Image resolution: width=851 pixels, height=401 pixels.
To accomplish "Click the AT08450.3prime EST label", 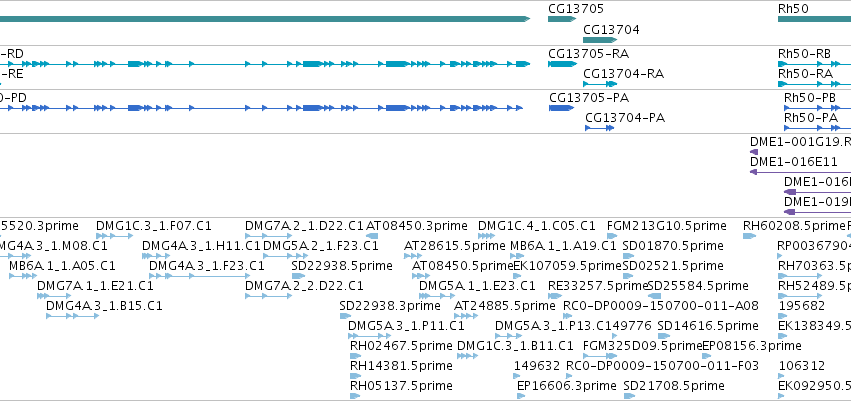I will (x=417, y=225).
